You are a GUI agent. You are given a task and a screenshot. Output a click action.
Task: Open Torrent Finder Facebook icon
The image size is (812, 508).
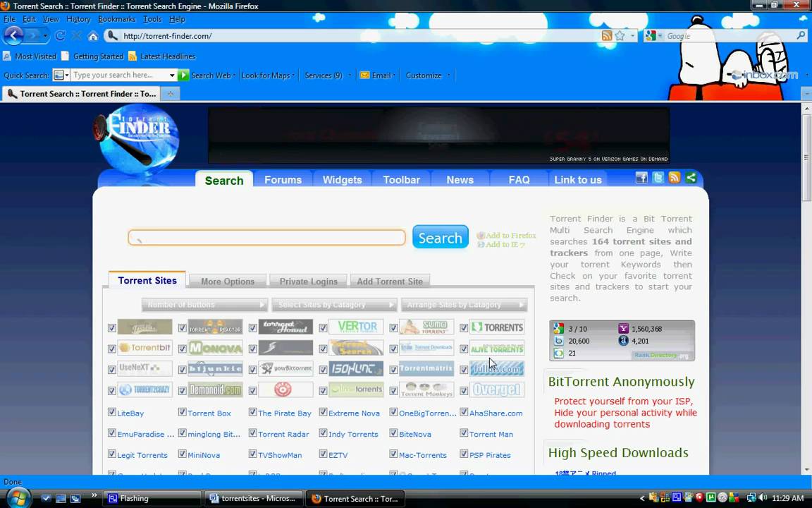coord(641,178)
